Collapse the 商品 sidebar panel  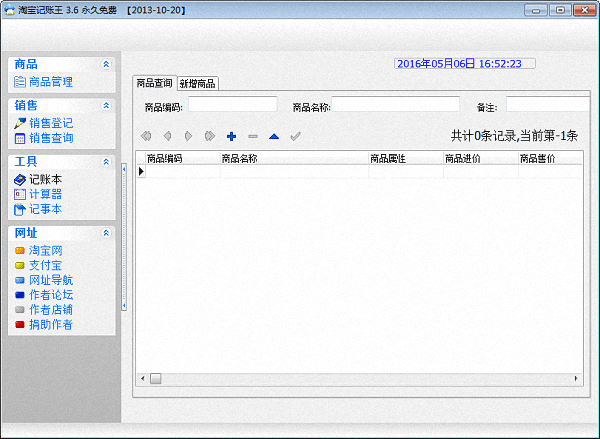(106, 64)
